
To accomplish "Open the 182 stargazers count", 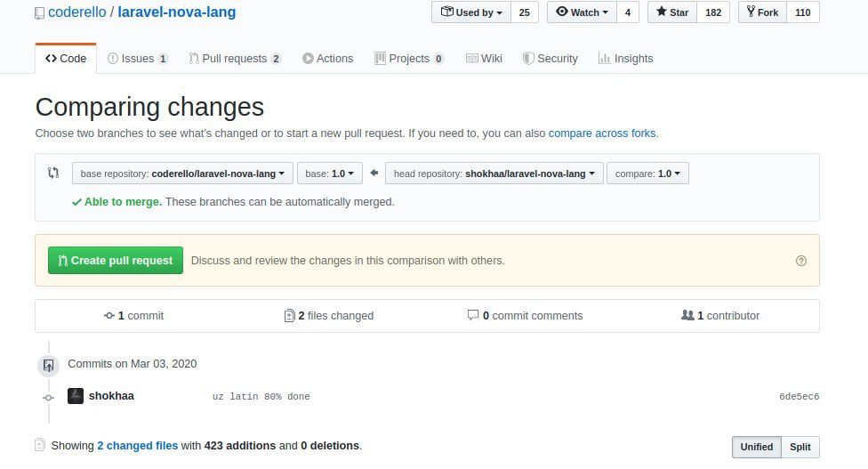I will [x=713, y=12].
